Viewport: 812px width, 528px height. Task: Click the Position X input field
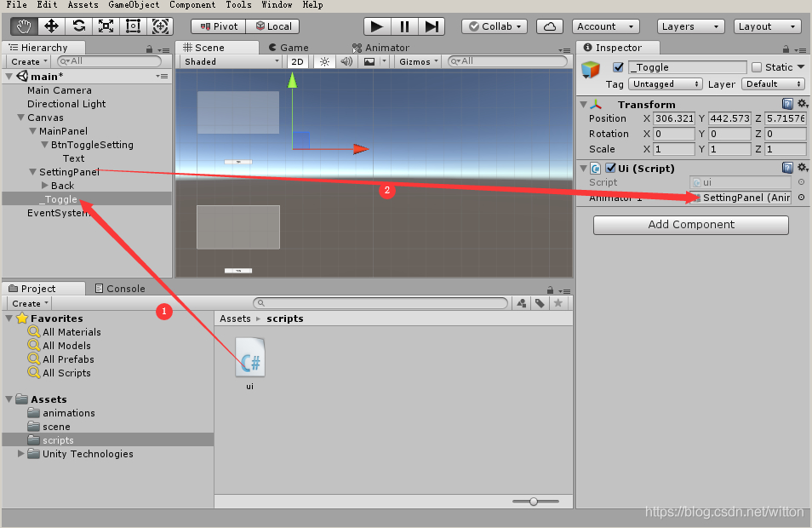[674, 118]
